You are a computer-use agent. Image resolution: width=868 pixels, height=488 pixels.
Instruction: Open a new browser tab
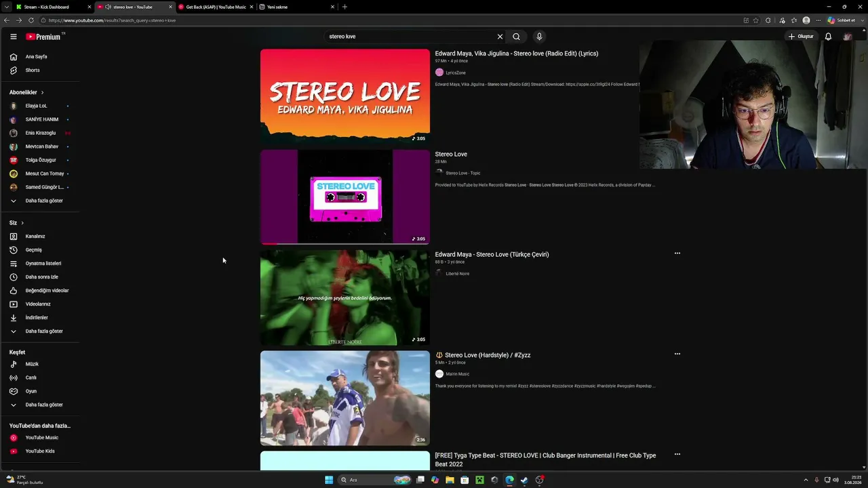(x=344, y=7)
